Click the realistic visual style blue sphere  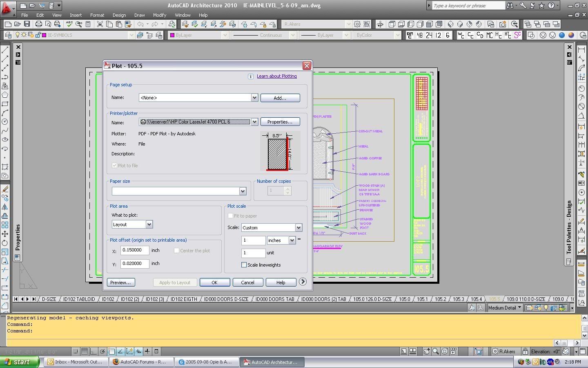(562, 35)
